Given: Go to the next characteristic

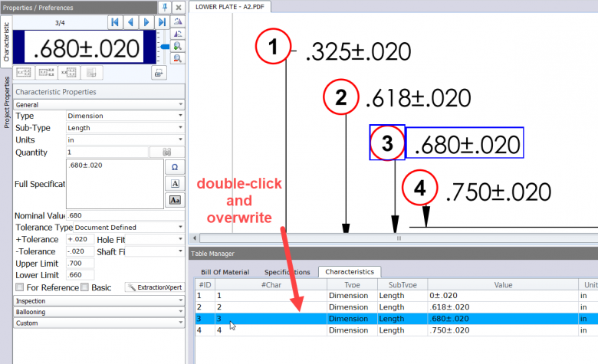Looking at the screenshot, I should [146, 22].
